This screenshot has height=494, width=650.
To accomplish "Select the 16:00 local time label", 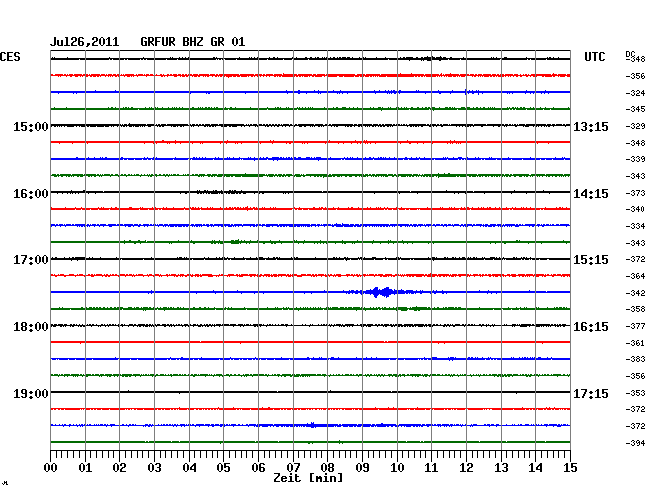I will tap(31, 194).
